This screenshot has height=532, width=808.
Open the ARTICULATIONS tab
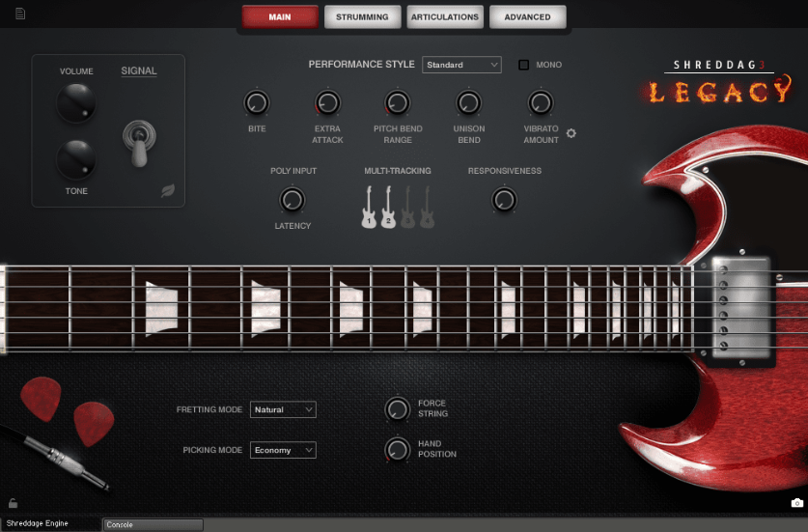point(445,17)
